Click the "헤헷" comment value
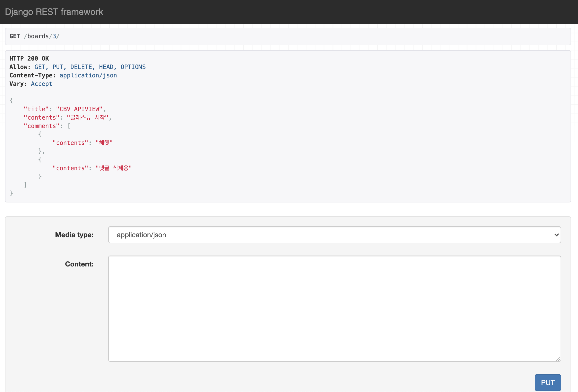 click(104, 143)
